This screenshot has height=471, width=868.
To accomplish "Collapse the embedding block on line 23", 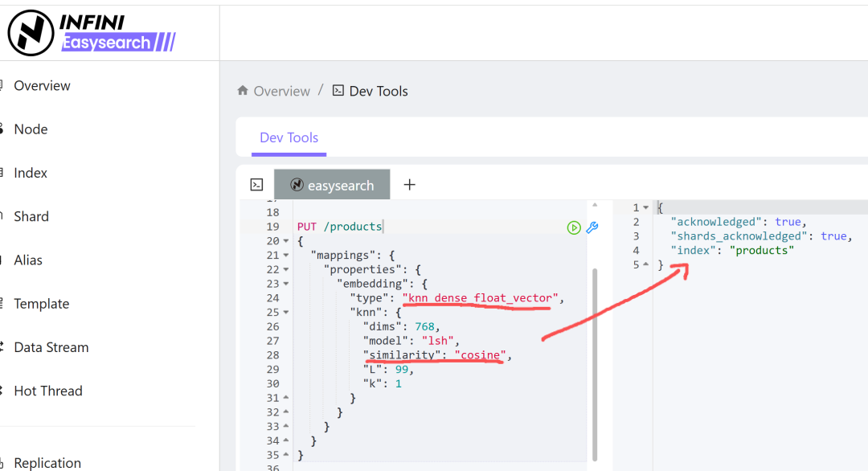I will pos(286,284).
